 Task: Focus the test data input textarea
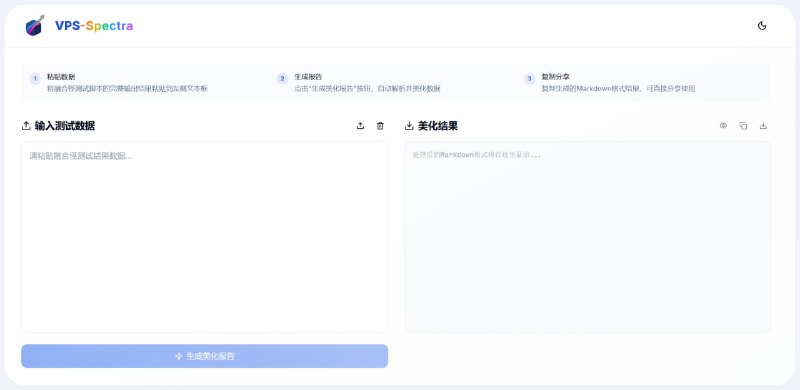coord(205,237)
